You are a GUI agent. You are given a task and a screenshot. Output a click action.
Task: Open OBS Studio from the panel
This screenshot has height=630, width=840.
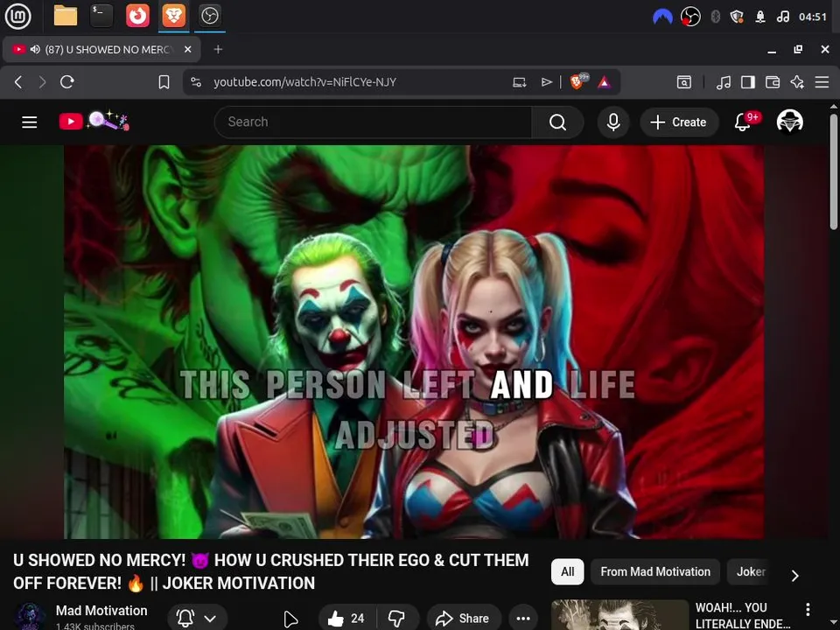coord(209,16)
